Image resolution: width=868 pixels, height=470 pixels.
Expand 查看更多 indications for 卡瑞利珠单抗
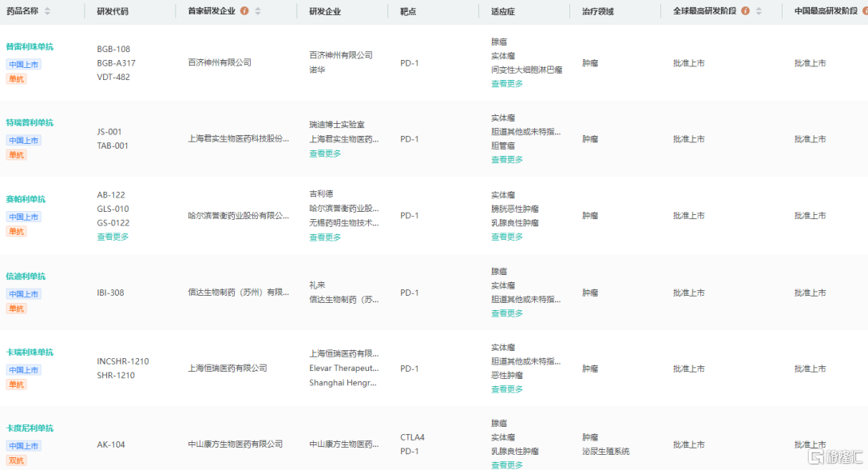tap(507, 389)
